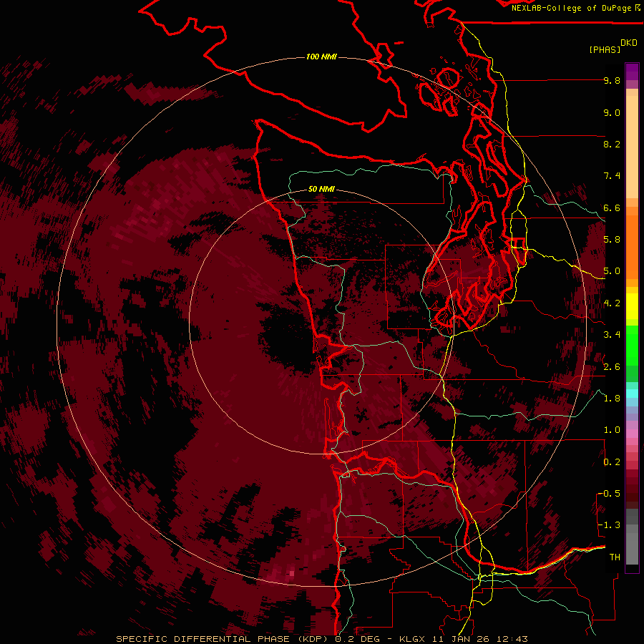This screenshot has width=644, height=644.
Task: Click the 9.0 value on the color scale
Action: click(612, 113)
